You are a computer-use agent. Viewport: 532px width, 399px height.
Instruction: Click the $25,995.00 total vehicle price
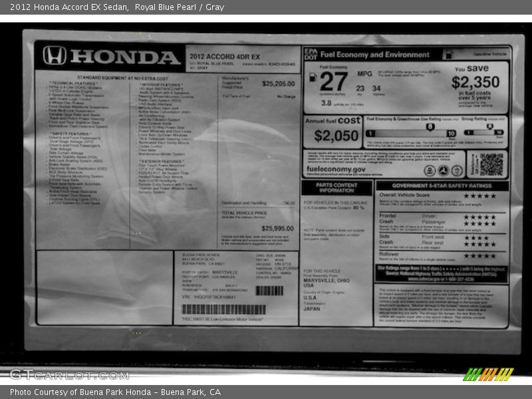click(277, 228)
